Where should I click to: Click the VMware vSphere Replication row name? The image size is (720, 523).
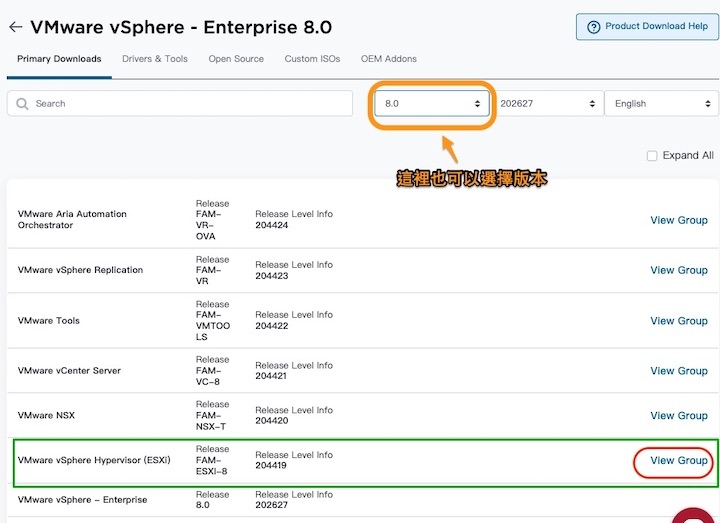(80, 270)
